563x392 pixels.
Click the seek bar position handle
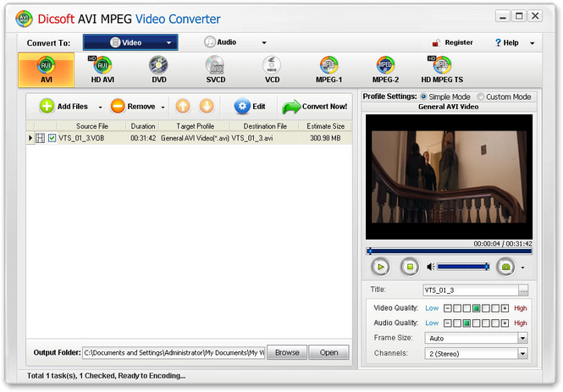(x=370, y=251)
